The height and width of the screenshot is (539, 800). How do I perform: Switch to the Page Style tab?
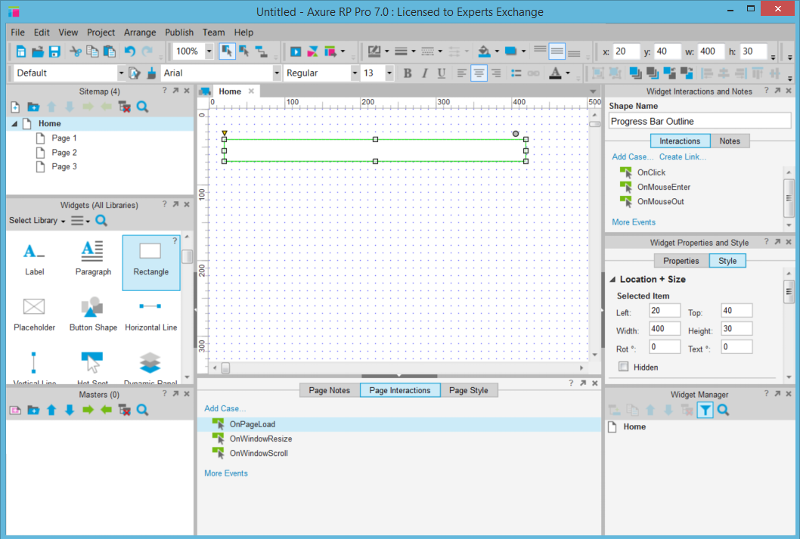[468, 390]
